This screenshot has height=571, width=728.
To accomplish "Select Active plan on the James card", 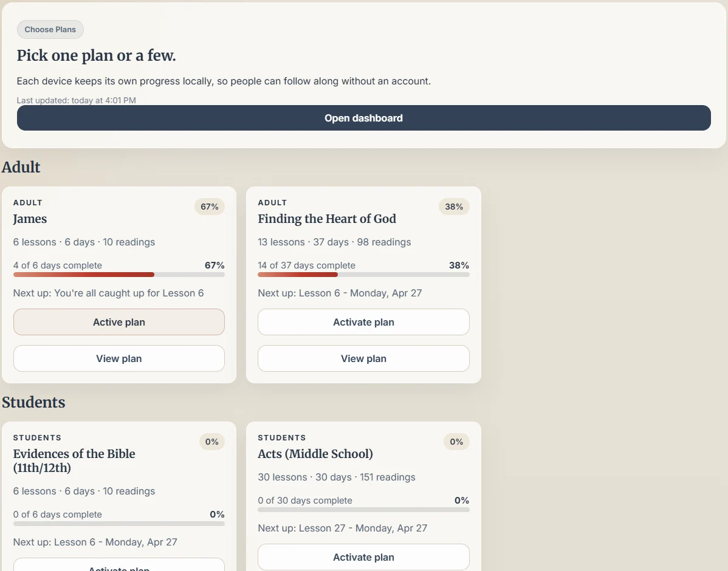I will 118,322.
